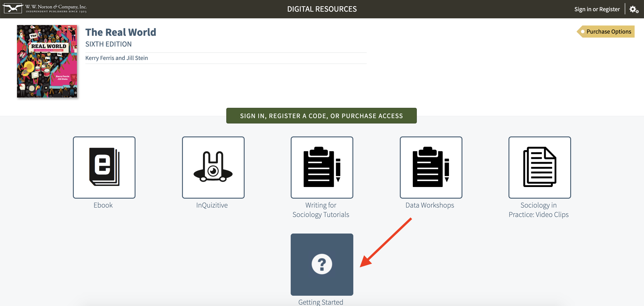The width and height of the screenshot is (644, 306).
Task: Click The Real World book cover thumbnail
Action: [x=47, y=61]
